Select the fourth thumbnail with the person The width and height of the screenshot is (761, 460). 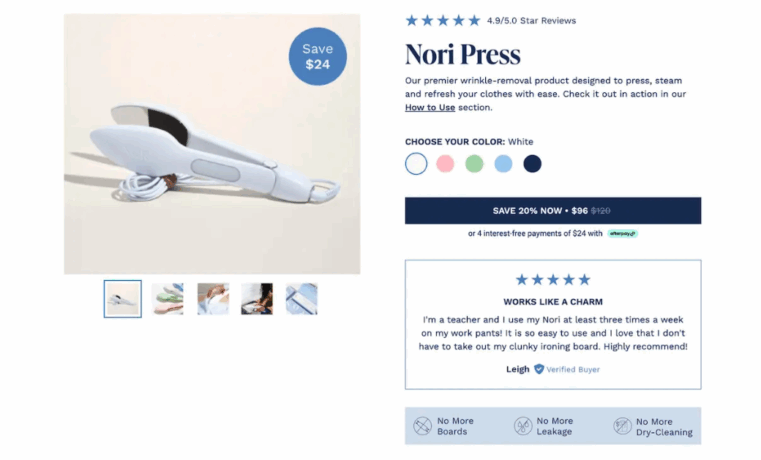[x=257, y=299]
